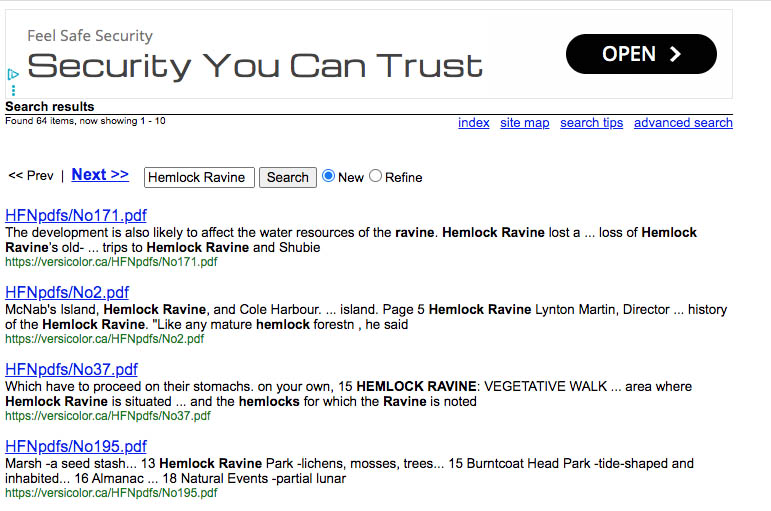The height and width of the screenshot is (511, 771).
Task: Open the index link
Action: point(474,123)
